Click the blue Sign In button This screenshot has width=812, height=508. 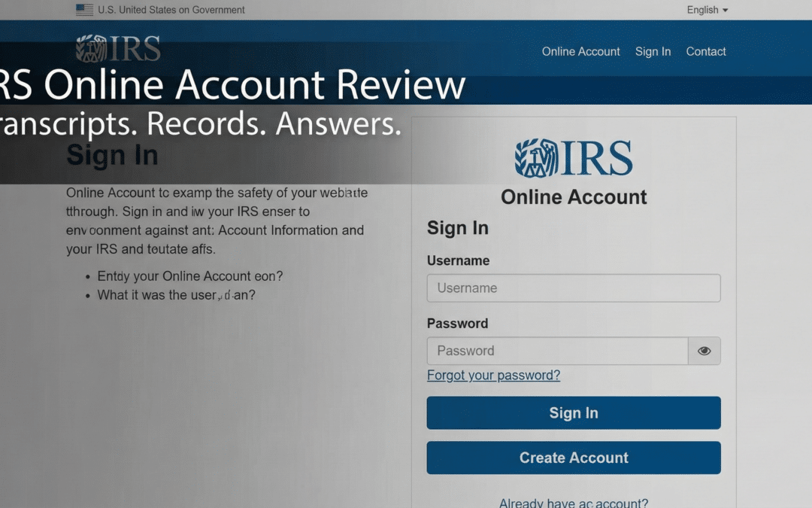pos(573,412)
